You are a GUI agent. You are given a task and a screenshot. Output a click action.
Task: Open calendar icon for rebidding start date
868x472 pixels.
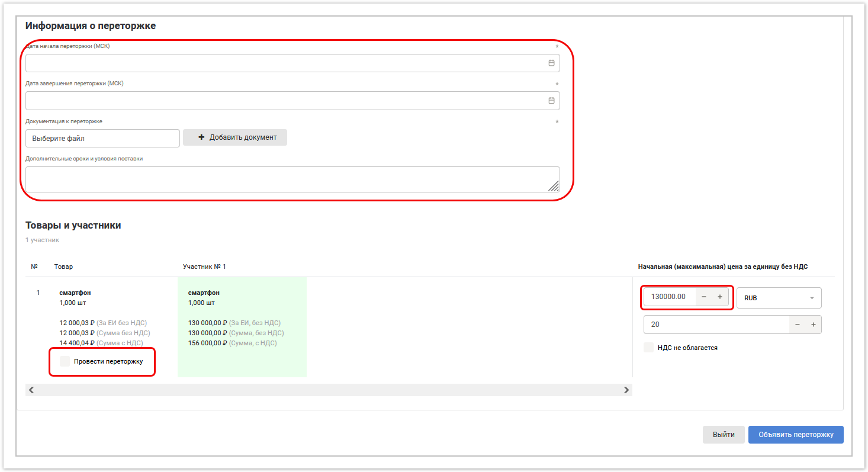[x=551, y=63]
